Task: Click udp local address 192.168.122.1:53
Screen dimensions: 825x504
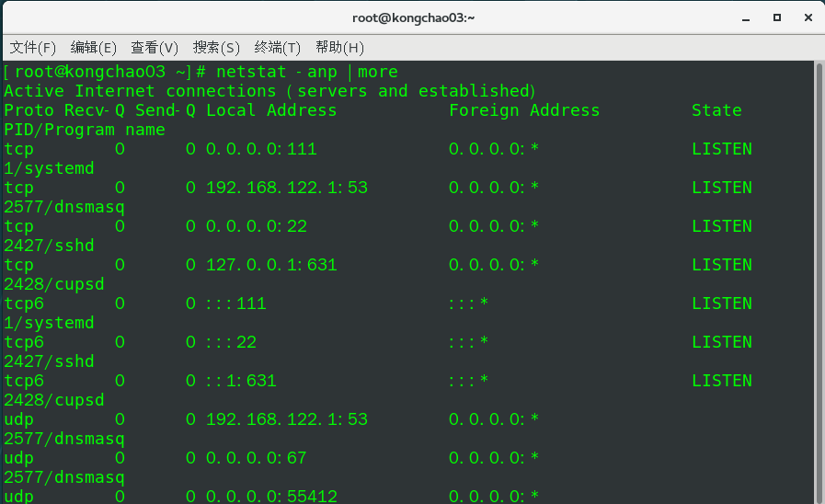Action: pos(287,419)
